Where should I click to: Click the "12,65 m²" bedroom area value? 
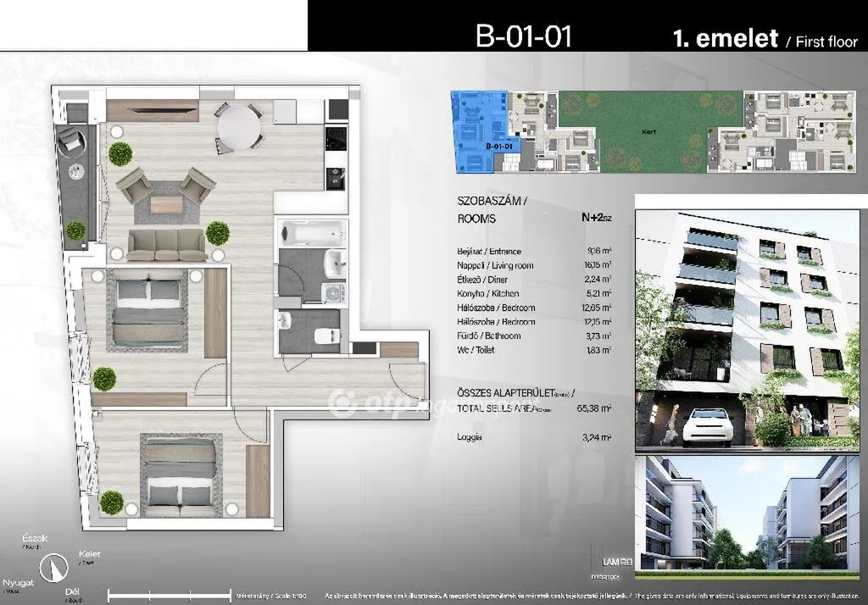(597, 308)
